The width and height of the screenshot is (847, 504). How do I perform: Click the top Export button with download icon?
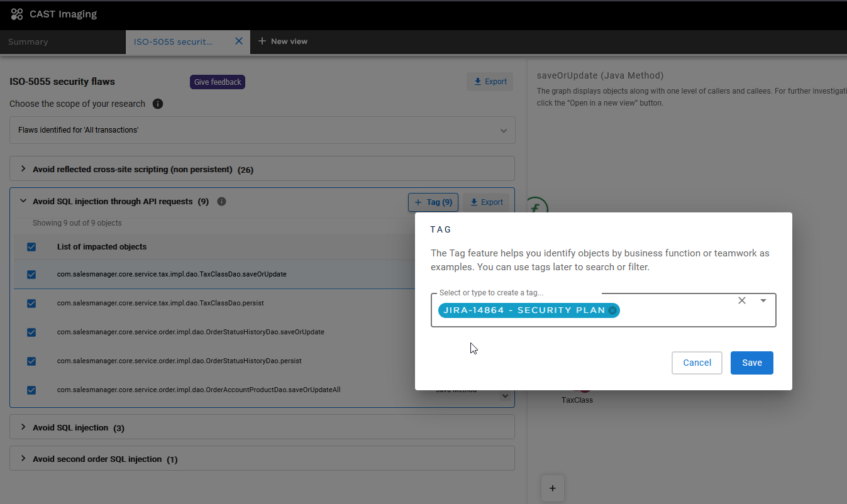point(490,82)
